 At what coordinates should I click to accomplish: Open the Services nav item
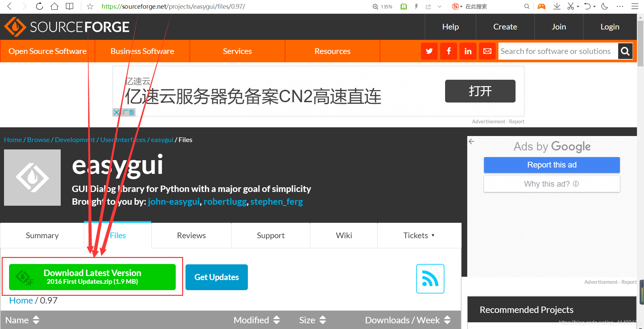click(237, 51)
